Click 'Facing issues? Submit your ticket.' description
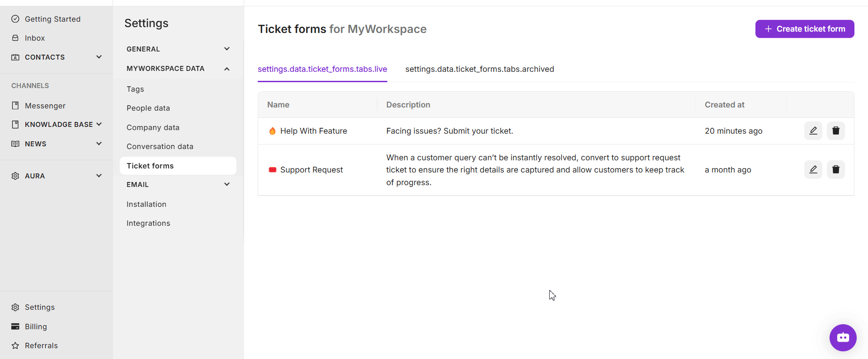The image size is (868, 359). point(449,131)
